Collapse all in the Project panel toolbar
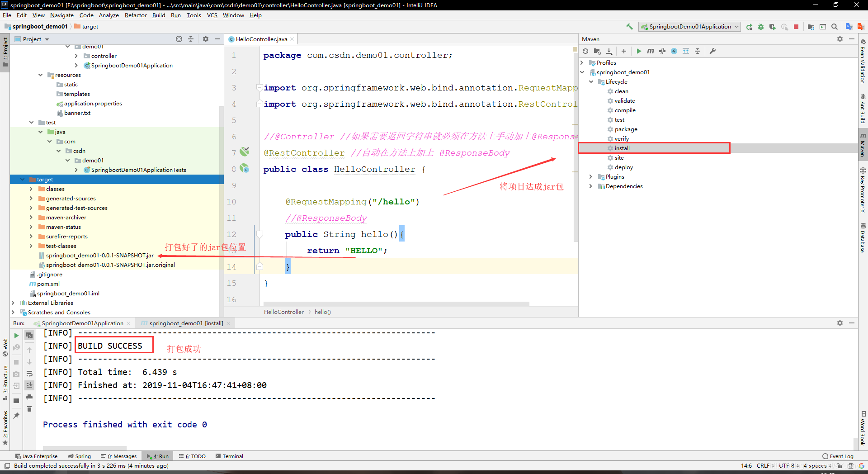868x474 pixels. (191, 39)
